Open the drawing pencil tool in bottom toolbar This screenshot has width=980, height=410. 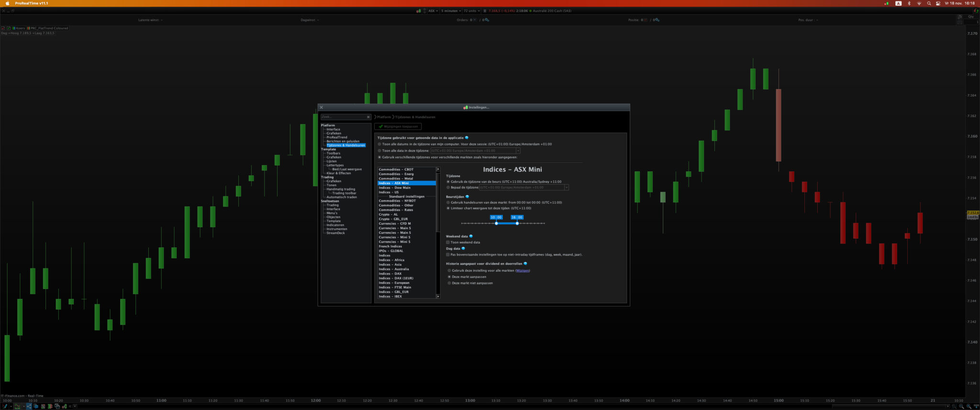(5, 406)
